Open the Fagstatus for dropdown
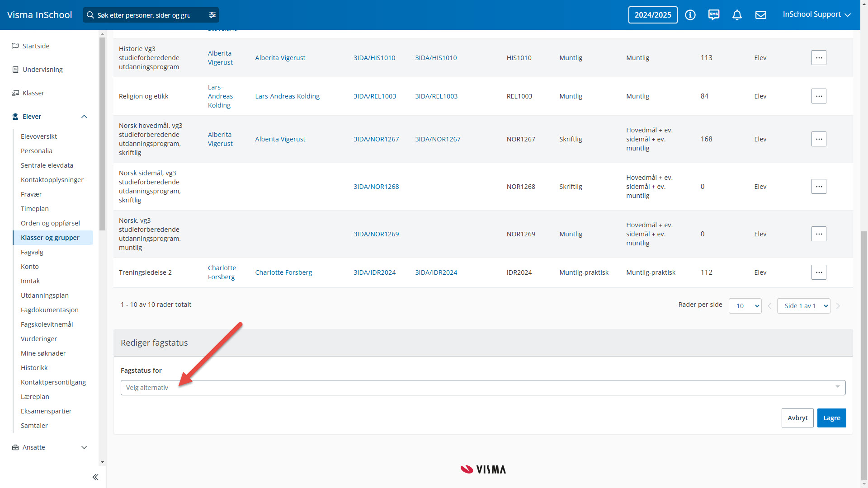Image resolution: width=868 pixels, height=488 pixels. point(482,388)
